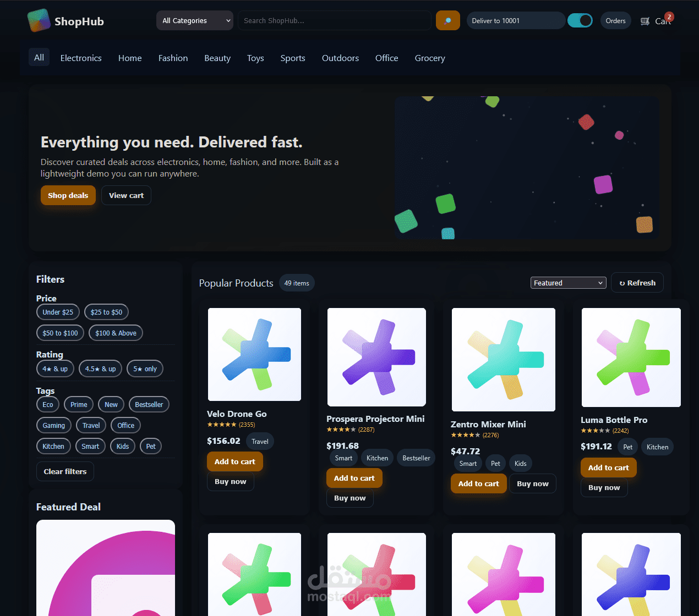Add Luma Bottle Pro to cart
The image size is (699, 616).
coord(609,468)
